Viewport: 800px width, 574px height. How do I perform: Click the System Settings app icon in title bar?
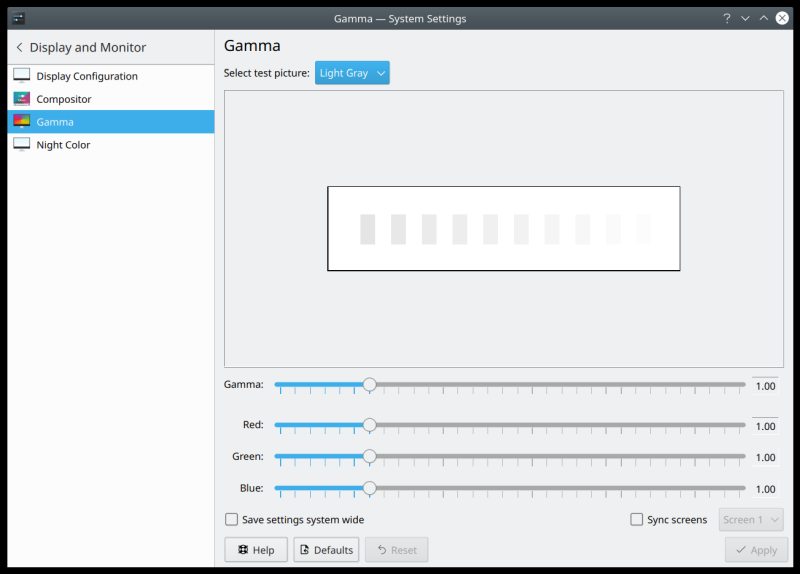coord(17,18)
